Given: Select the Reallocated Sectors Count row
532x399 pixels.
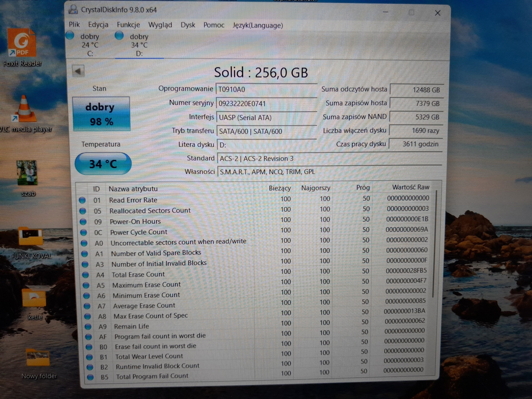Looking at the screenshot, I should click(150, 211).
